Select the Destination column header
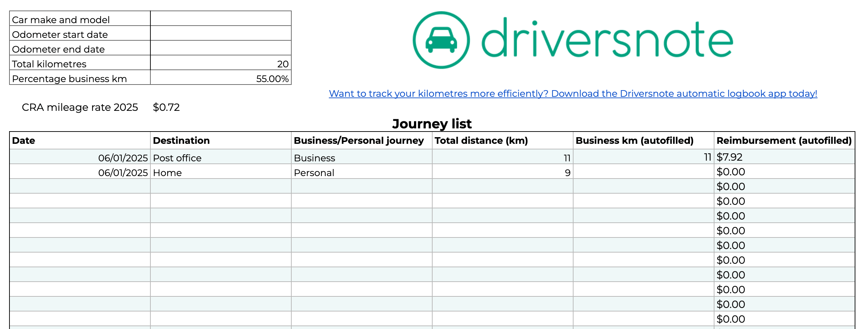Viewport: 868px width, 329px height. pyautogui.click(x=221, y=140)
